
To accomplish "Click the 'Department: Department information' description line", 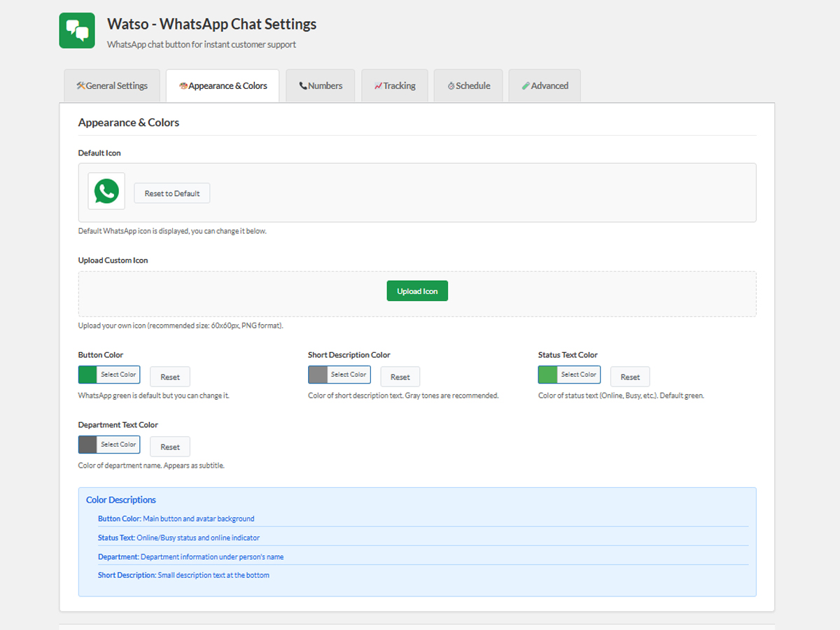I will tap(190, 556).
